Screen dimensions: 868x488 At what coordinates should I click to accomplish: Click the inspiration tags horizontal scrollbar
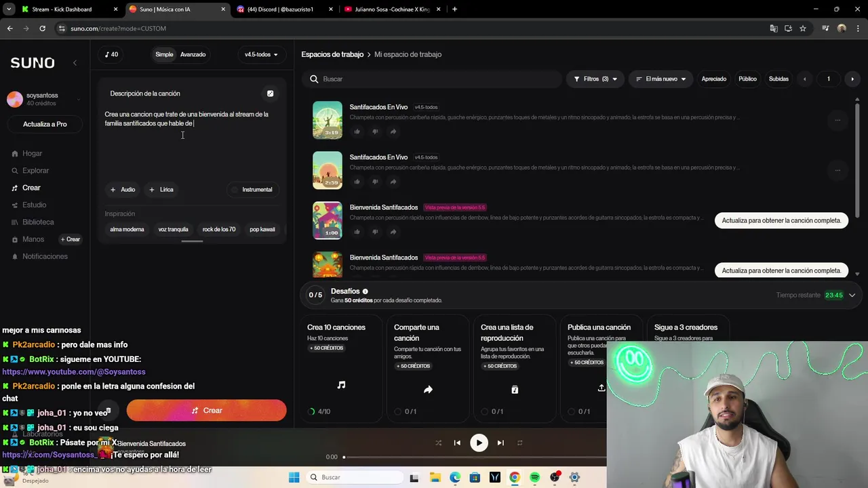192,241
